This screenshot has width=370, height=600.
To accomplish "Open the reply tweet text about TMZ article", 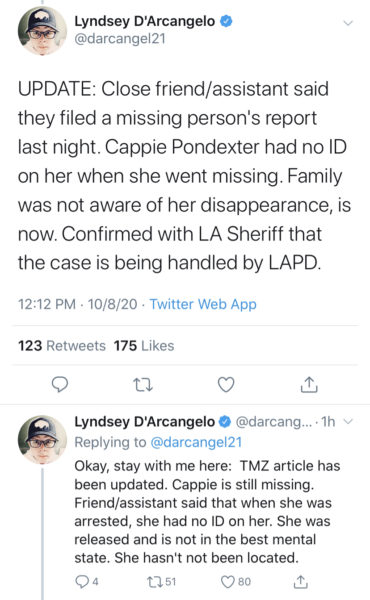I will pos(207,512).
